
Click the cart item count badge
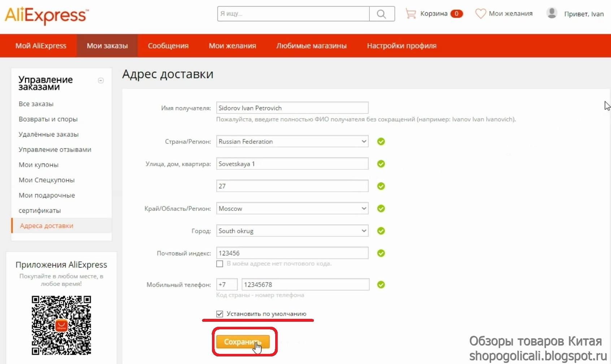456,14
